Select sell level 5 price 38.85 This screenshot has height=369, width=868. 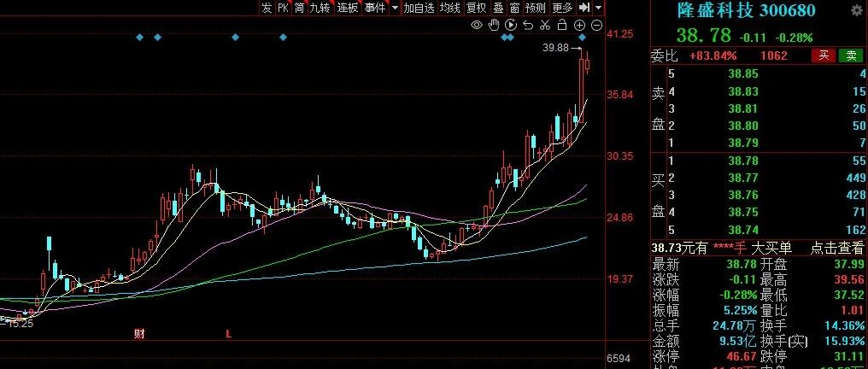pyautogui.click(x=743, y=73)
